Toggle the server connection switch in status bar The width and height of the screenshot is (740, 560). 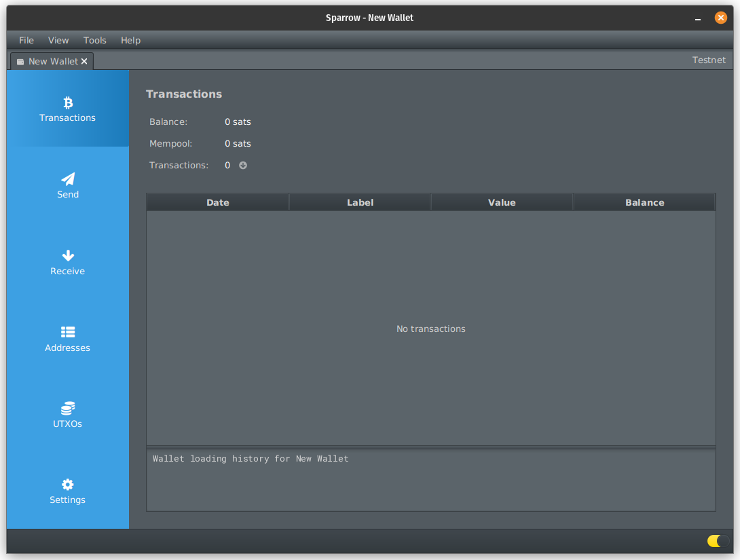[x=718, y=541]
